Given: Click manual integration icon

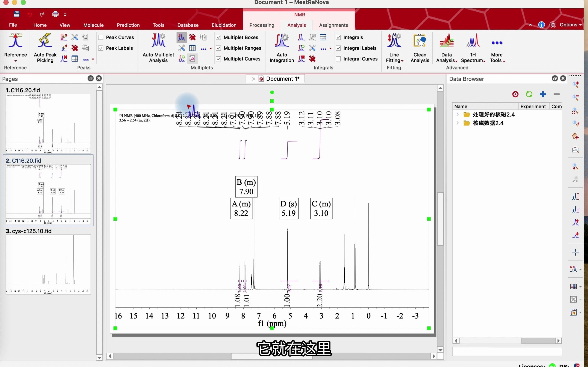Looking at the screenshot, I should [x=301, y=37].
